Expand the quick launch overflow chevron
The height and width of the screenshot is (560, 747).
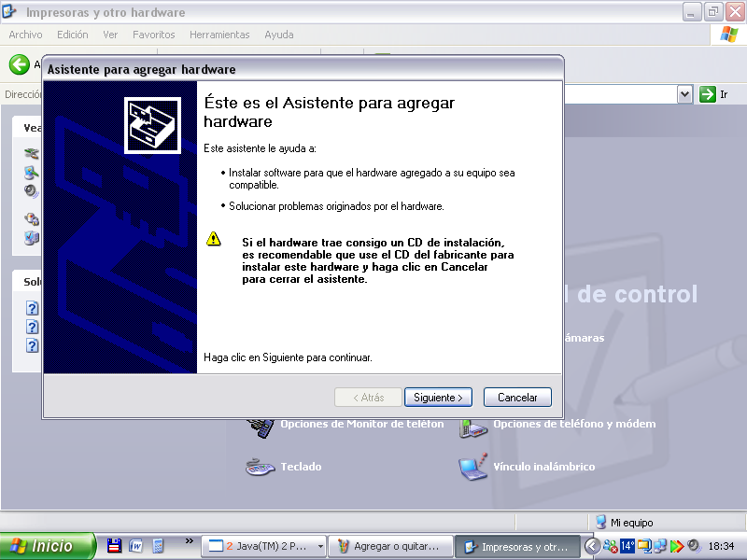click(x=189, y=541)
